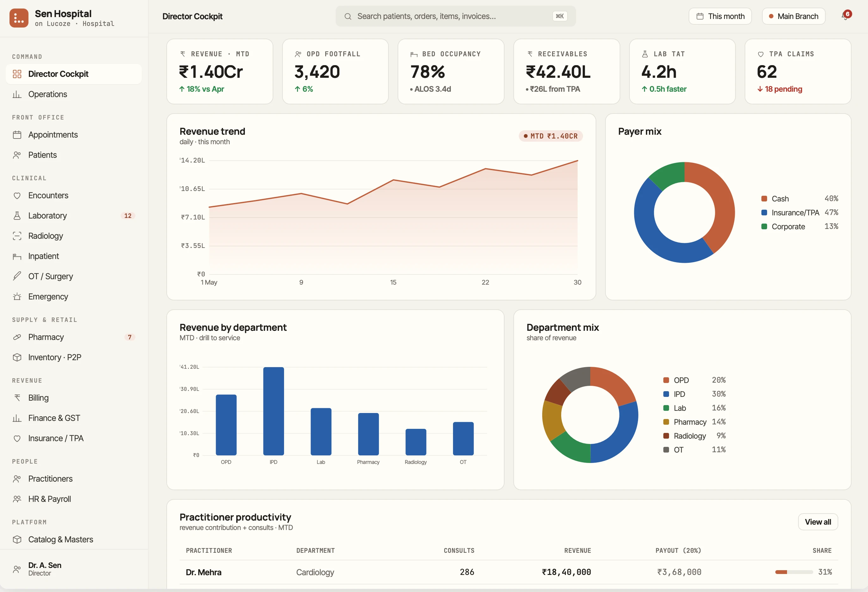Click the TPA Claims card
Screen dimensions: 868x592
point(798,71)
